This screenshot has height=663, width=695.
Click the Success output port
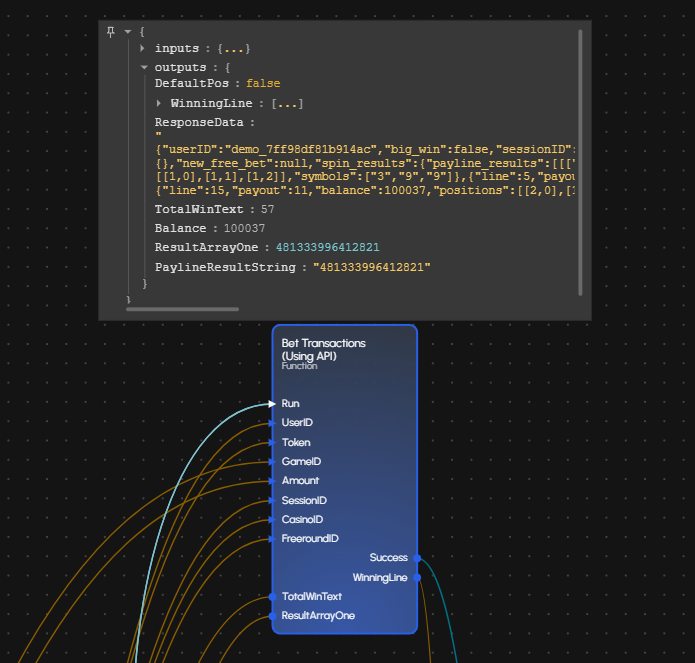pos(417,558)
